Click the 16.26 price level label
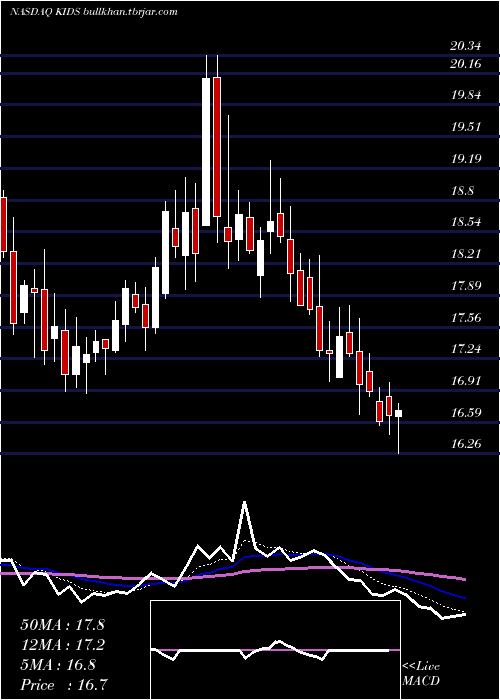The height and width of the screenshot is (700, 500). pyautogui.click(x=466, y=444)
